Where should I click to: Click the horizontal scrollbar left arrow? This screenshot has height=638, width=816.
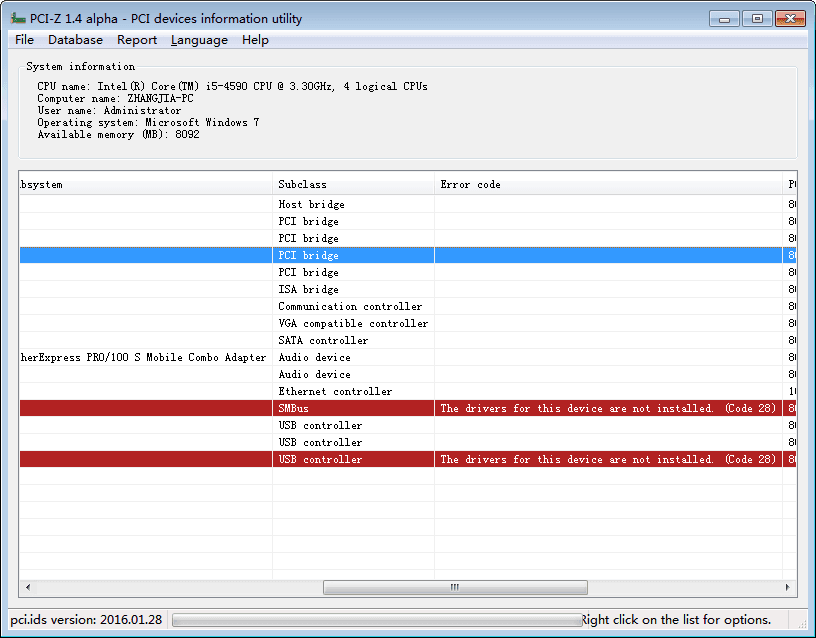pos(28,588)
